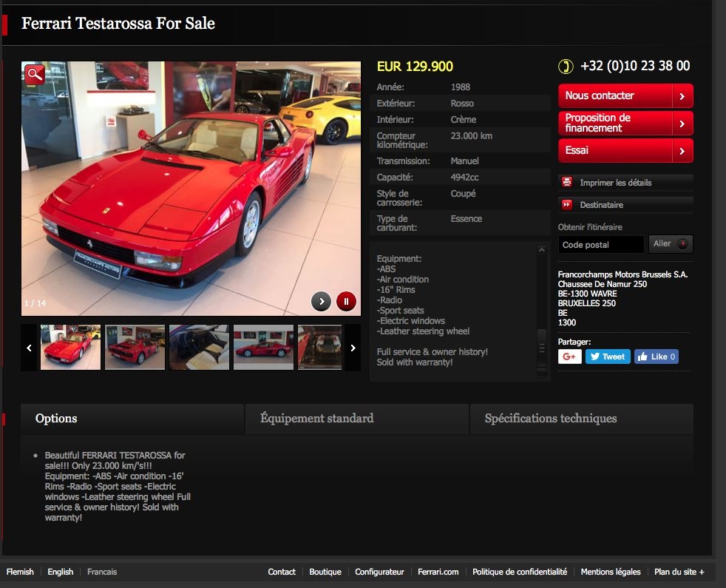Switch to the Spécifications techniques tab
The width and height of the screenshot is (726, 588).
(582, 419)
